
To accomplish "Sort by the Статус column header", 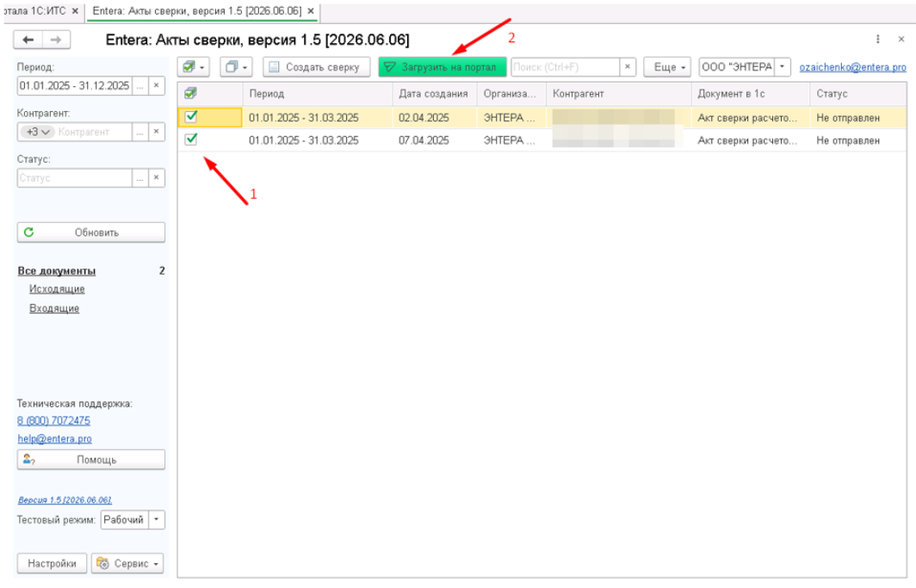I will pyautogui.click(x=858, y=94).
